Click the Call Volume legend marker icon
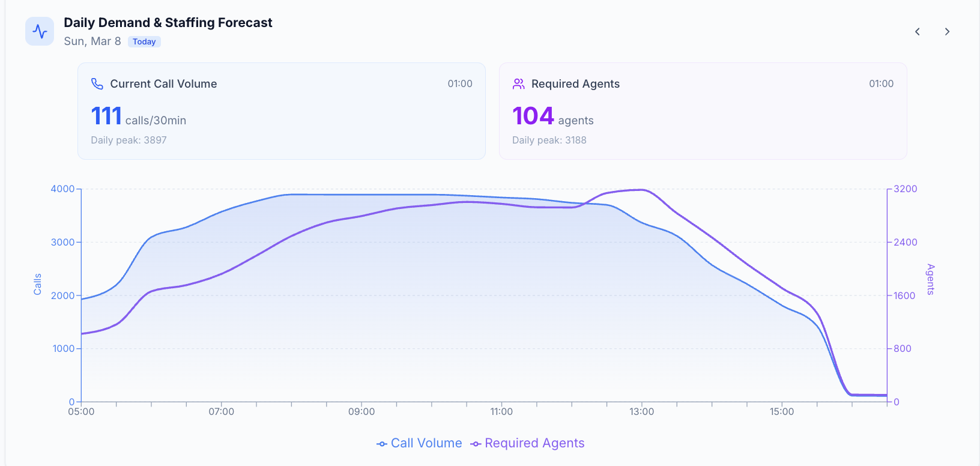Image resolution: width=980 pixels, height=466 pixels. click(381, 443)
